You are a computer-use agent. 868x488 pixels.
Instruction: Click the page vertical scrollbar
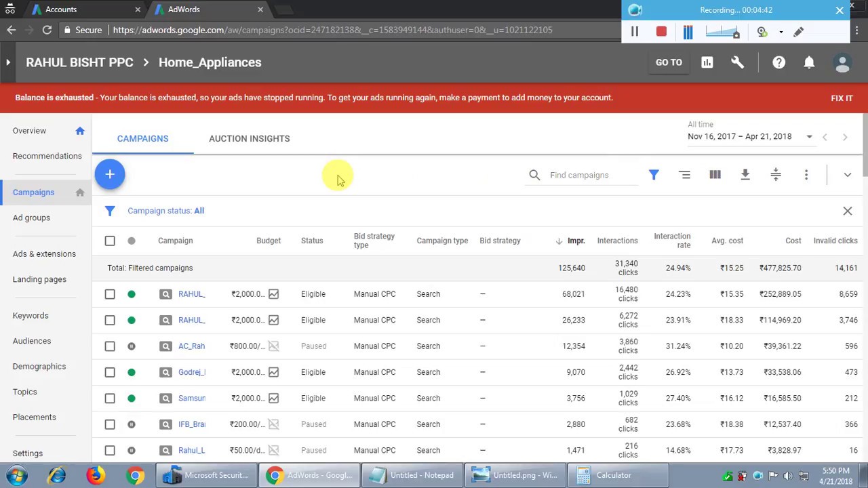pos(864,146)
